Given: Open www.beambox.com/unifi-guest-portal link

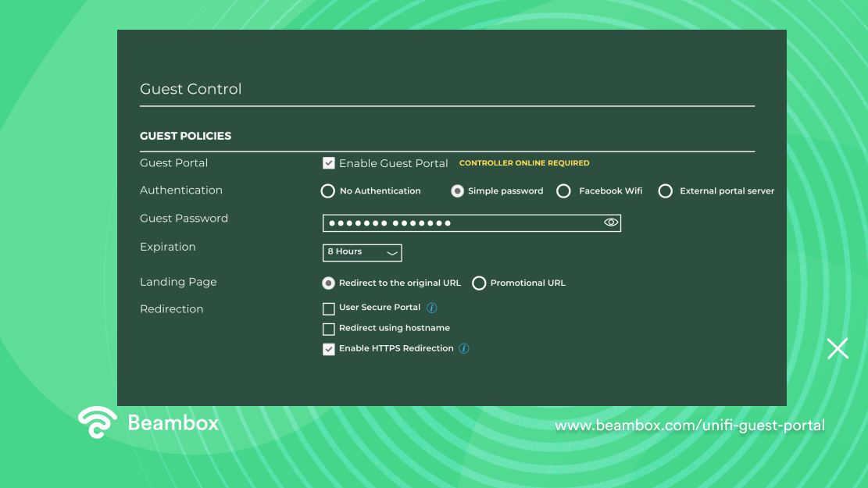Looking at the screenshot, I should click(x=690, y=426).
